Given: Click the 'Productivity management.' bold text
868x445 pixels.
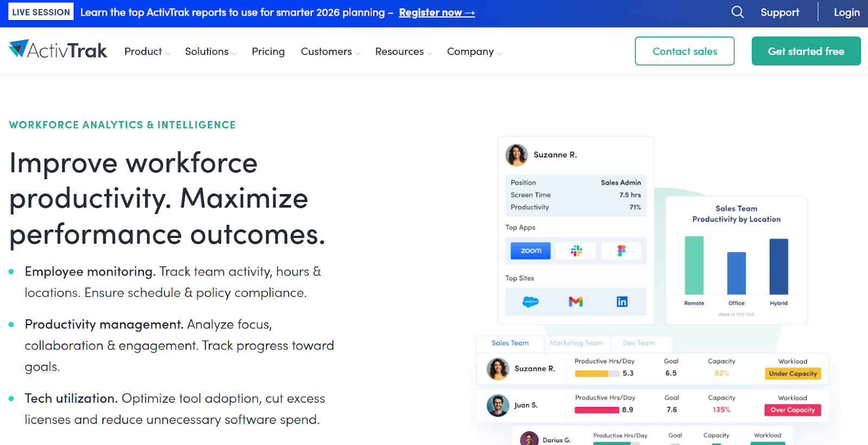Looking at the screenshot, I should pyautogui.click(x=104, y=325).
